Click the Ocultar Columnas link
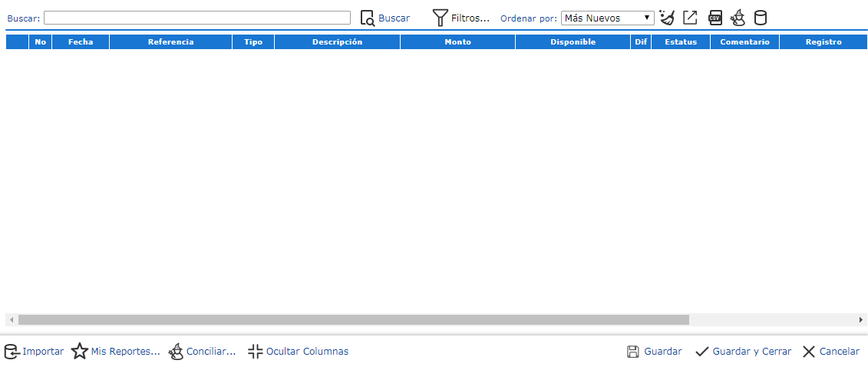The height and width of the screenshot is (367, 868). [307, 352]
